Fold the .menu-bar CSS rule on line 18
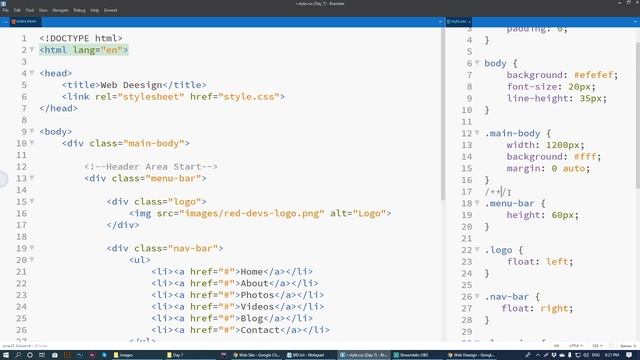 (477, 203)
